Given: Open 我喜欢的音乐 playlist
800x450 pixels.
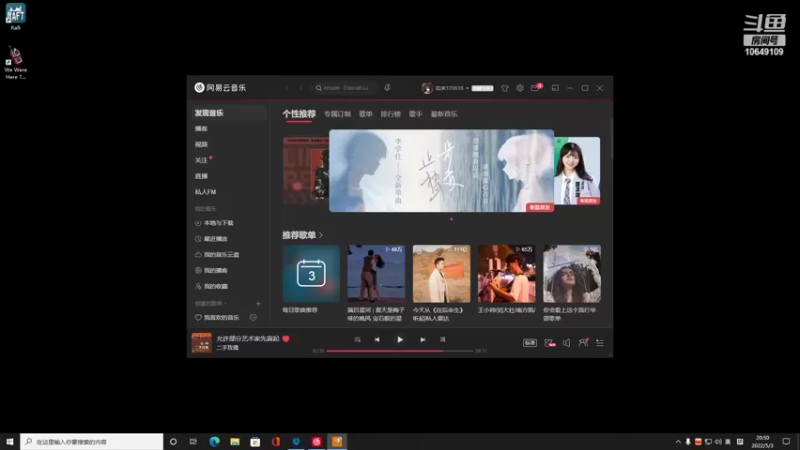Looking at the screenshot, I should pyautogui.click(x=217, y=317).
